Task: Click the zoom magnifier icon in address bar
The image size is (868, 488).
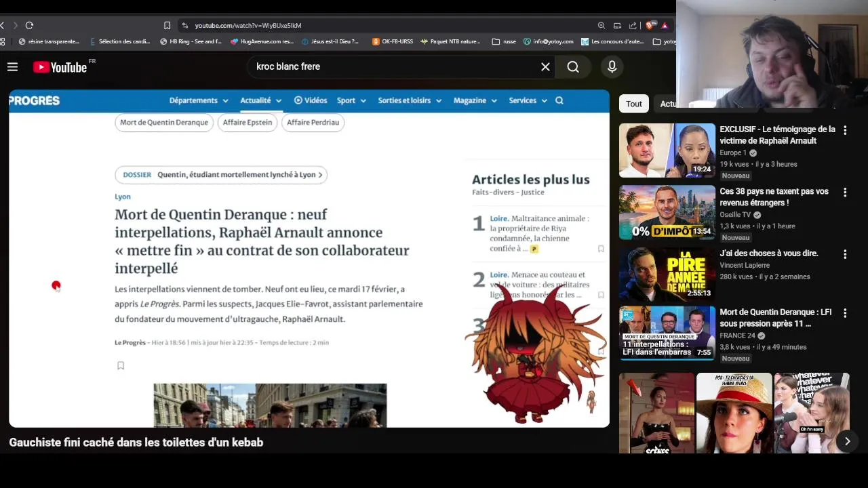Action: tap(601, 25)
